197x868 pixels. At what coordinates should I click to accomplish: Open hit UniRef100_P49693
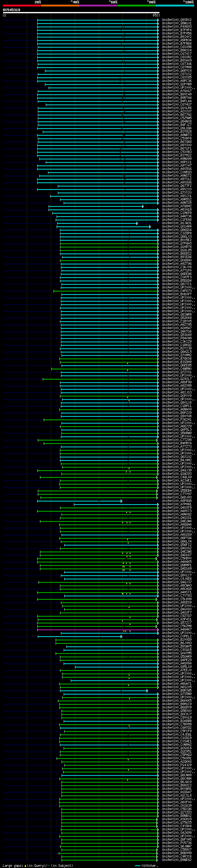[x=177, y=26]
